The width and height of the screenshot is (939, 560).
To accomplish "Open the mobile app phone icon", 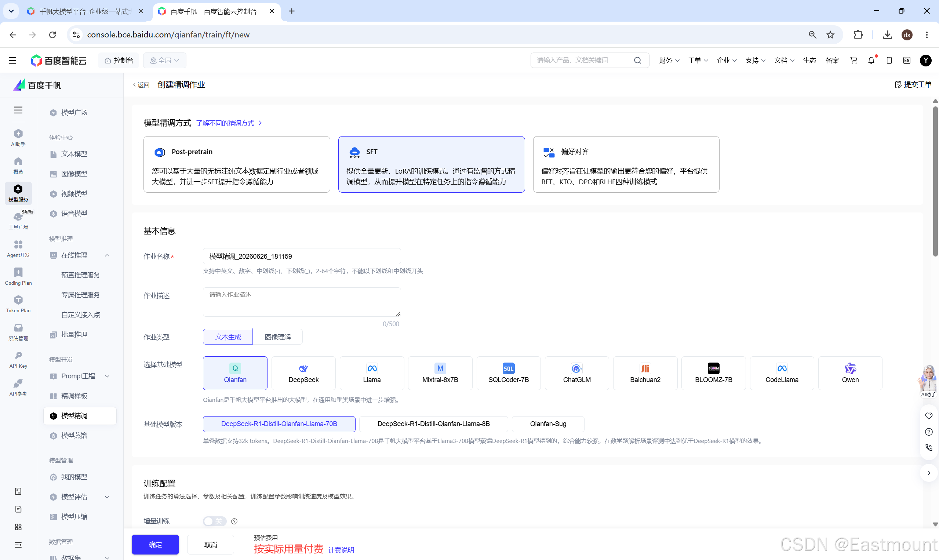I will coord(889,61).
